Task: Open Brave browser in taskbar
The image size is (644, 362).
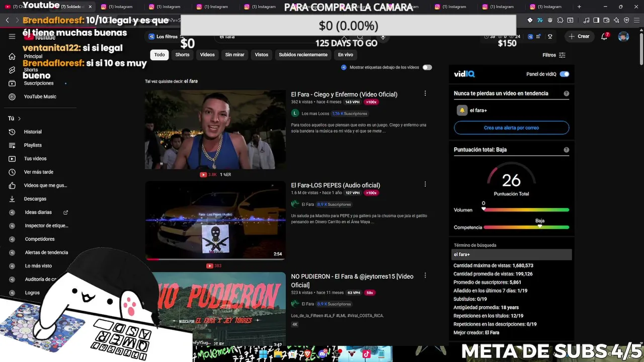Action: point(307,354)
